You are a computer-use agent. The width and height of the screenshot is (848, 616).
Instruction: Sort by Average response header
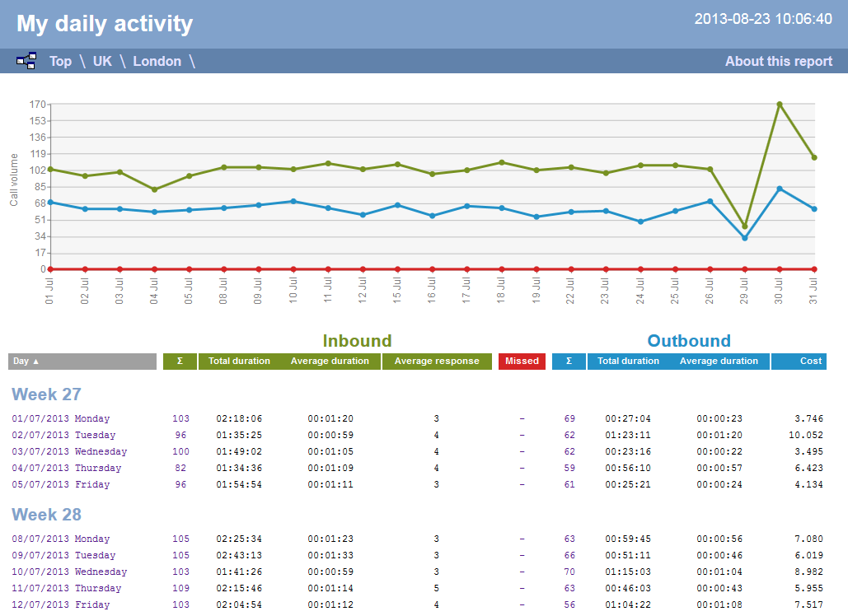pos(437,361)
